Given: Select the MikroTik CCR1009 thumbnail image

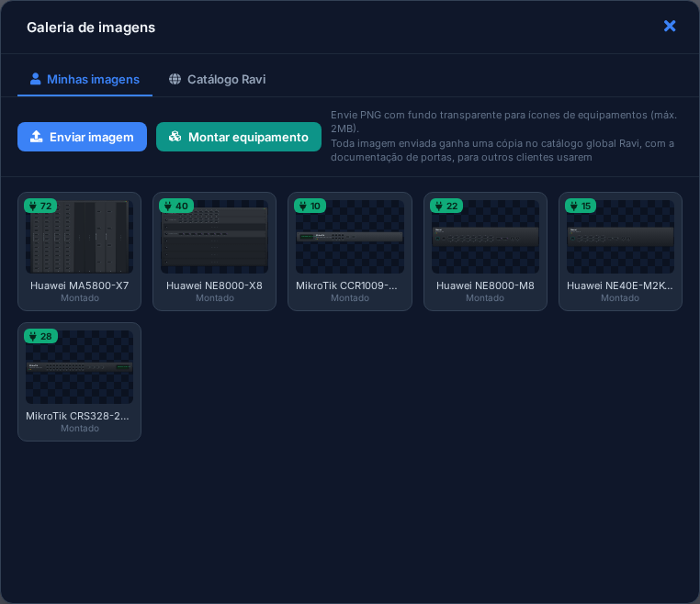Looking at the screenshot, I should click(x=350, y=237).
